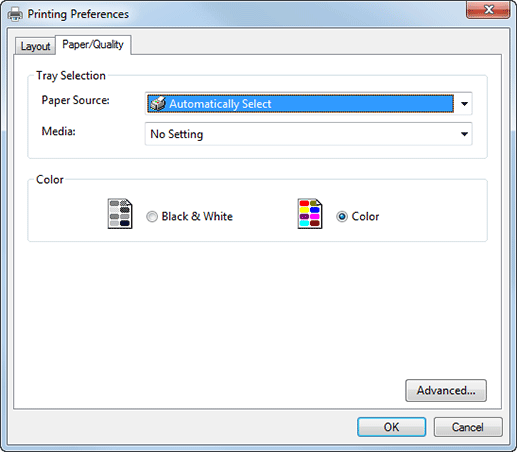Click the Black & White label text
Viewport: 517px width, 452px height.
pos(197,216)
